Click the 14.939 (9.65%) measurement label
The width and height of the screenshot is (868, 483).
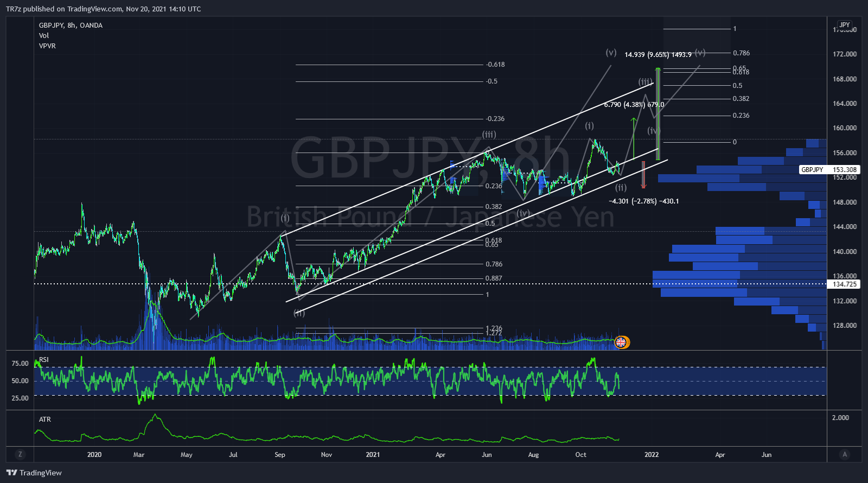(x=658, y=54)
